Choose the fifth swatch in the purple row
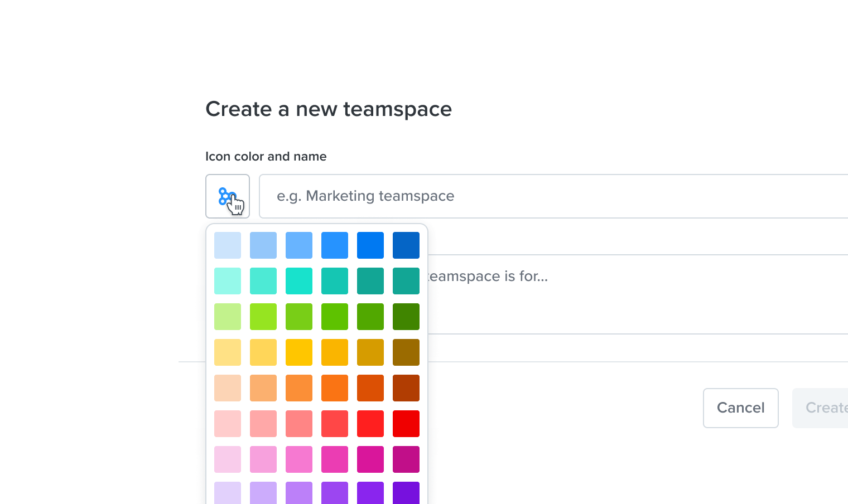Screen dimensions: 848x504 tap(370, 493)
